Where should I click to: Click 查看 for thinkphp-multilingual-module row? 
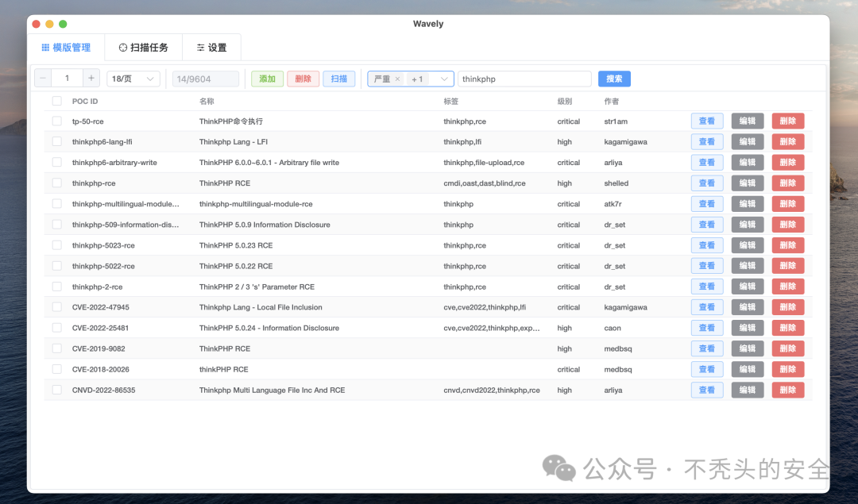tap(707, 204)
